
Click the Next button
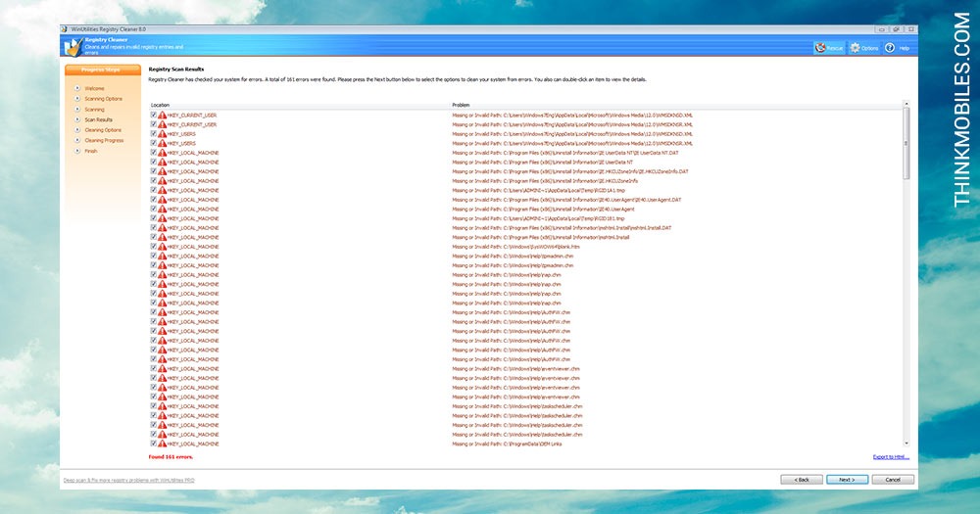847,480
